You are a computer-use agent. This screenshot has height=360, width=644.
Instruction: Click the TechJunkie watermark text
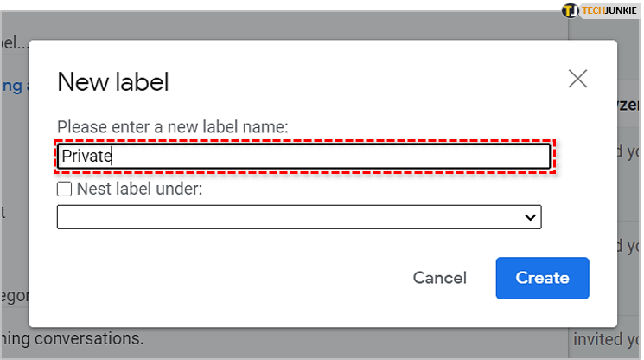point(610,10)
